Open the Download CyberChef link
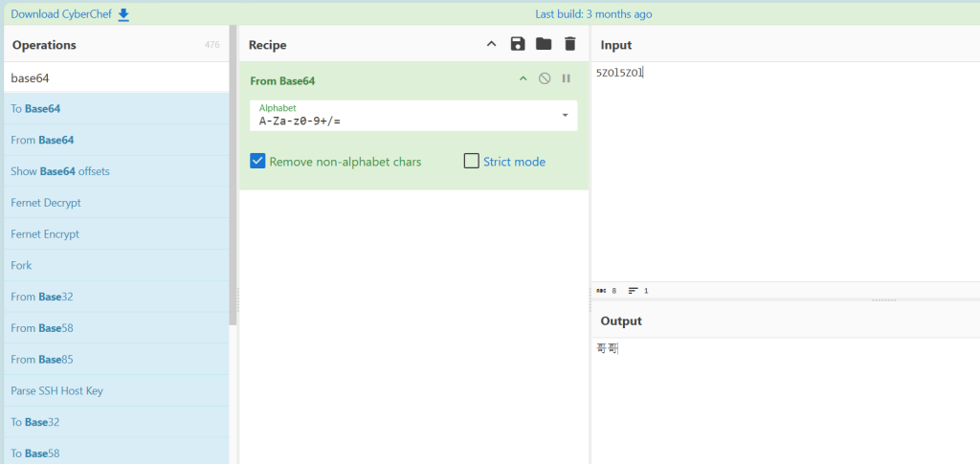The height and width of the screenshot is (464, 980). click(61, 14)
